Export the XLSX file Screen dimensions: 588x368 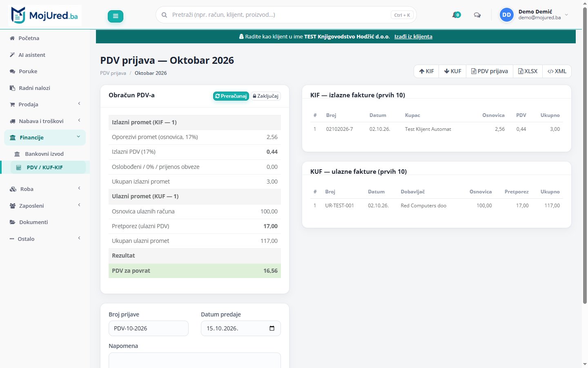point(528,71)
